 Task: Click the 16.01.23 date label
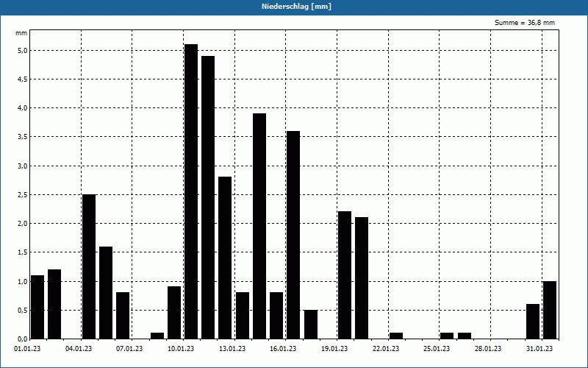click(283, 349)
